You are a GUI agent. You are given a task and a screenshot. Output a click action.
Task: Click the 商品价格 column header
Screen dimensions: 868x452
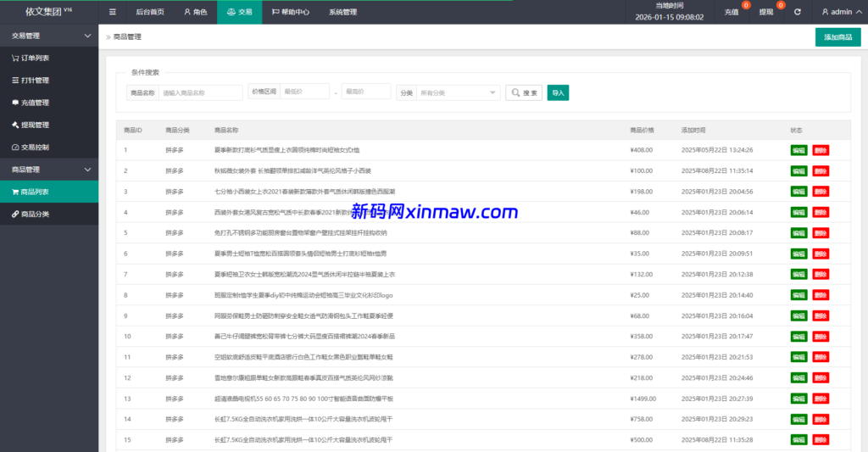click(x=642, y=130)
